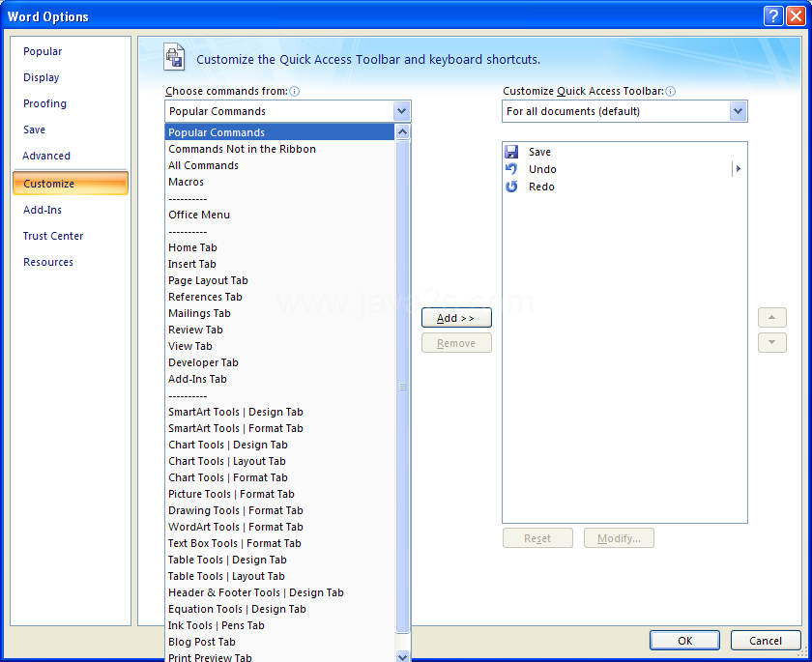The image size is (812, 662).
Task: Click the Move Down arrow button
Action: [x=772, y=343]
